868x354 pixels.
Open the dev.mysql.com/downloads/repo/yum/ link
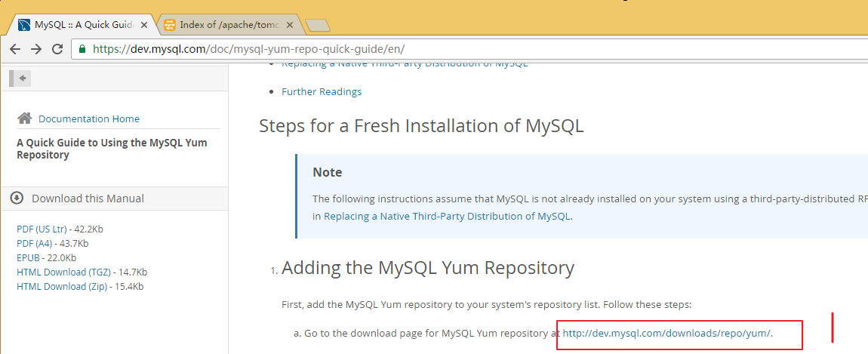tap(666, 333)
